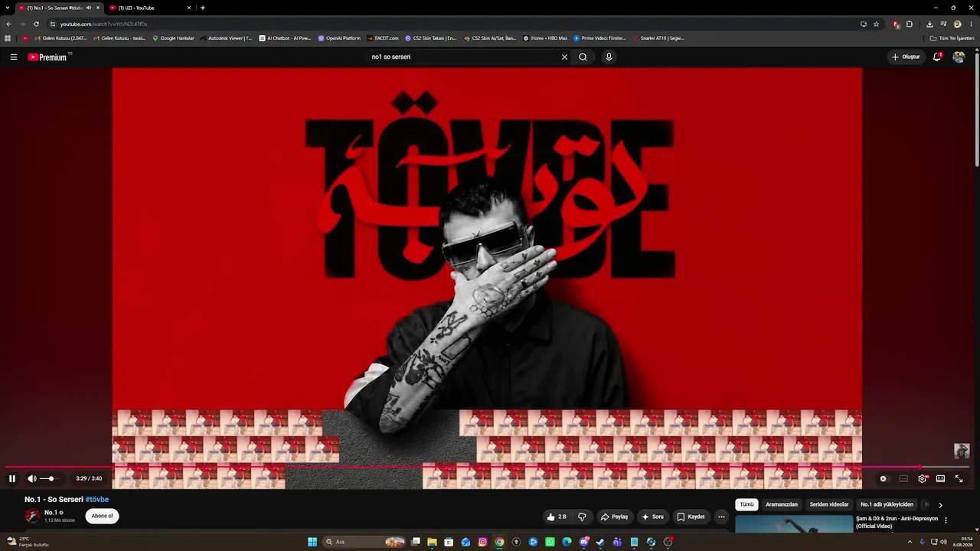Close the UZI - YouTube tab
Viewport: 980px width, 551px height.
coord(189,8)
